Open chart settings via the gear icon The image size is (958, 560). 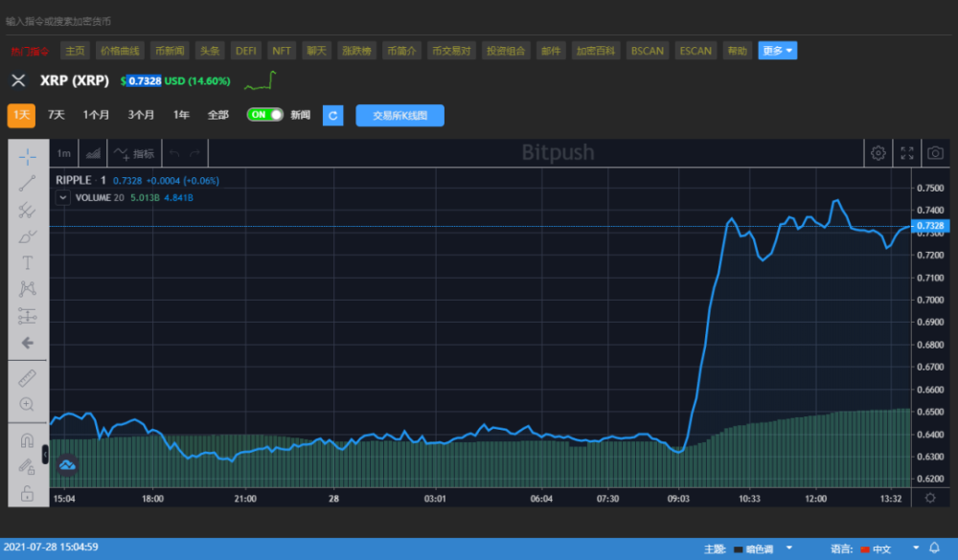[878, 152]
